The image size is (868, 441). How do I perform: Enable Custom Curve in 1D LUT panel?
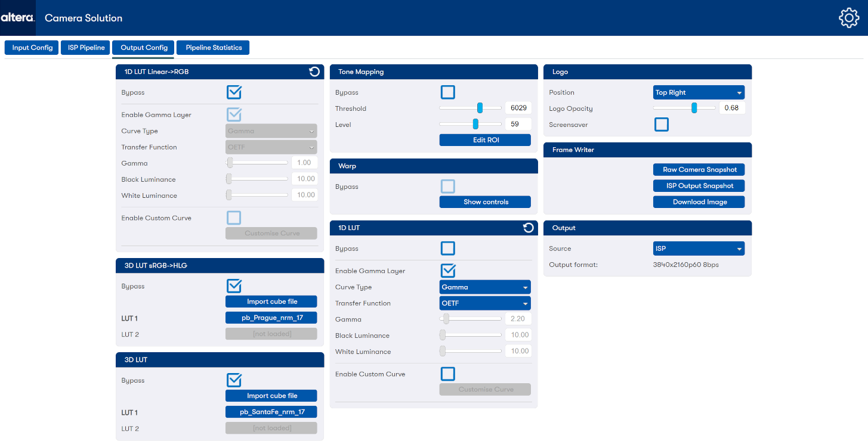click(x=447, y=374)
